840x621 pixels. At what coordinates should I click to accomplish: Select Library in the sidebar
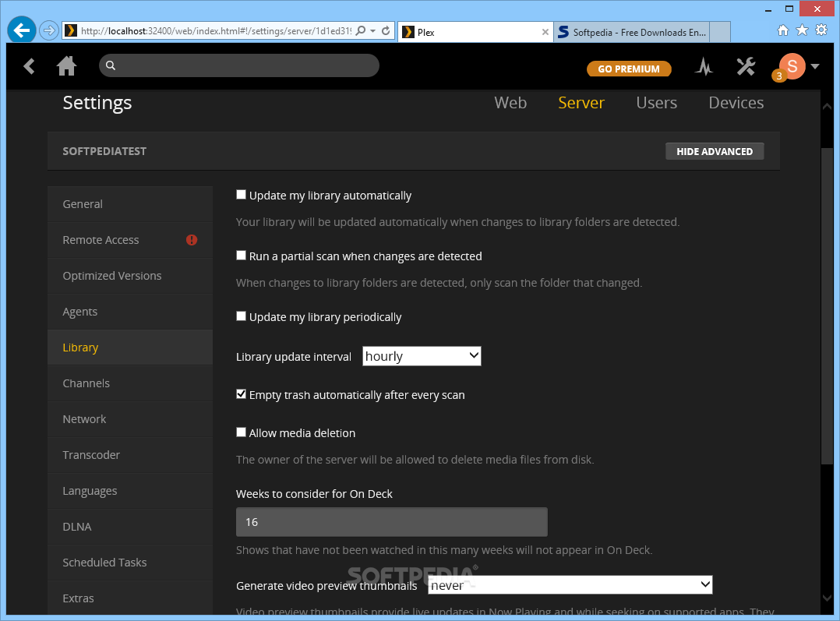coord(130,348)
